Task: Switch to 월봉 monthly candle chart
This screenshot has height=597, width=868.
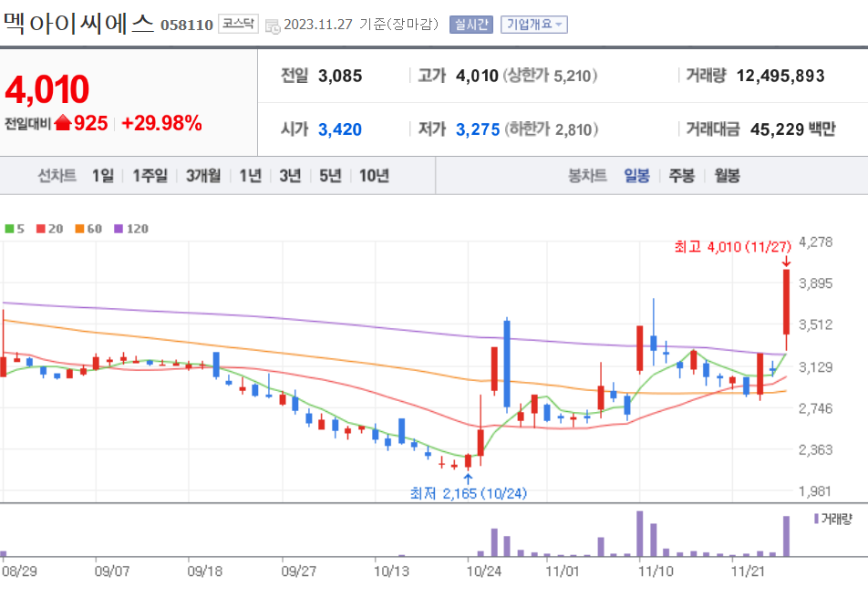Action: coord(727,176)
